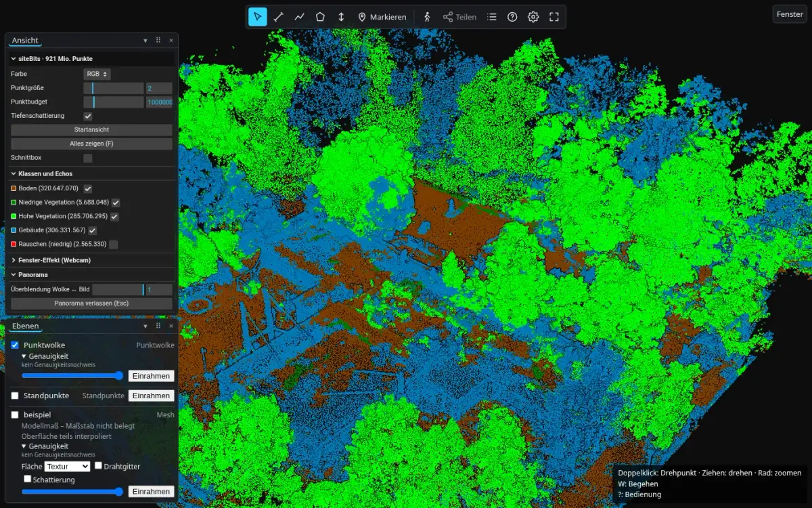Click Panorama verlassen (Esc) button
This screenshot has width=812, height=508.
[91, 303]
